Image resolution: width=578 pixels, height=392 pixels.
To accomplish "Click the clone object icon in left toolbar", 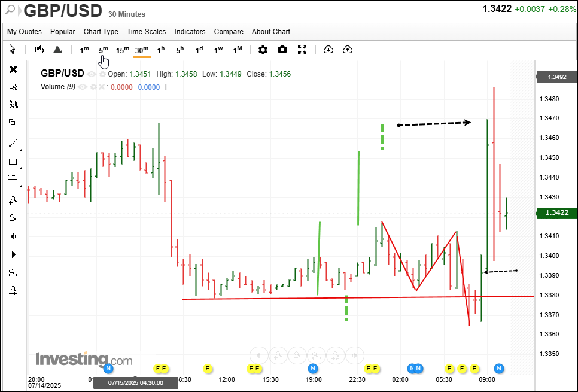I will (x=12, y=122).
